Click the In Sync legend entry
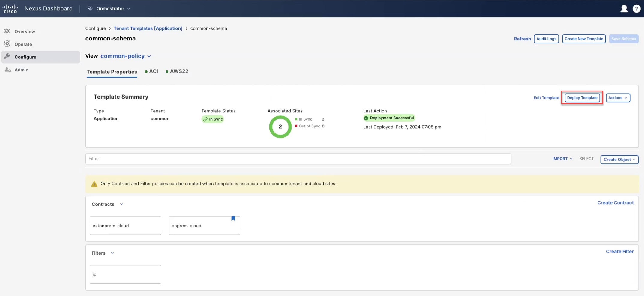Image resolution: width=644 pixels, height=296 pixels. click(309, 119)
